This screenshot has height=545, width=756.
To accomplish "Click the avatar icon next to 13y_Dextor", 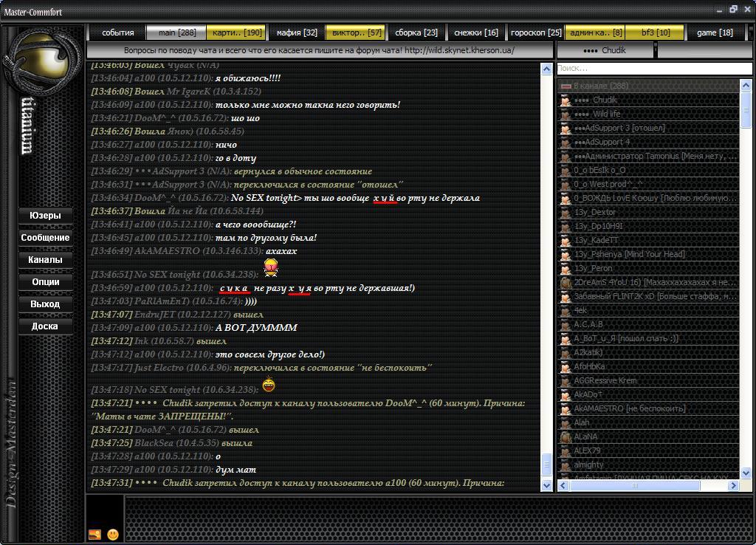I will 566,213.
